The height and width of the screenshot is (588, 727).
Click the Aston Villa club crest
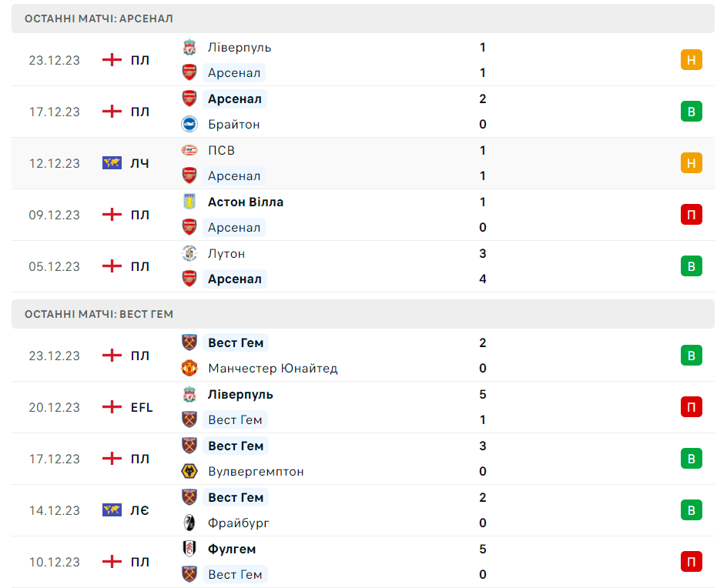(x=189, y=202)
